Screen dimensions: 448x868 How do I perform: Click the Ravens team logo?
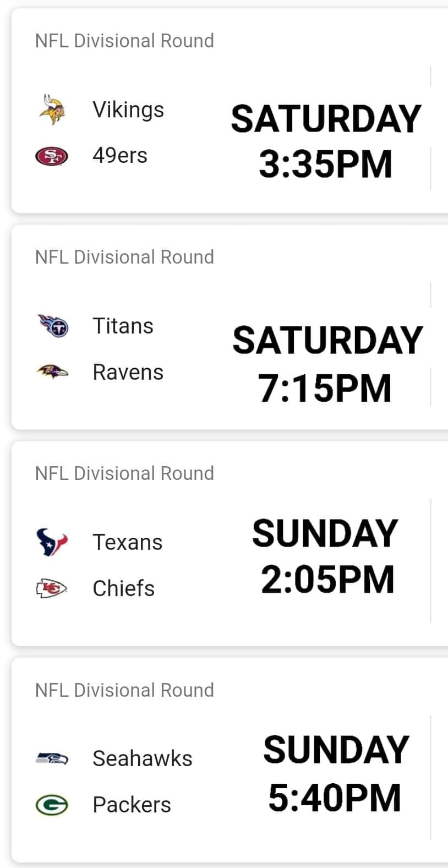pos(52,372)
